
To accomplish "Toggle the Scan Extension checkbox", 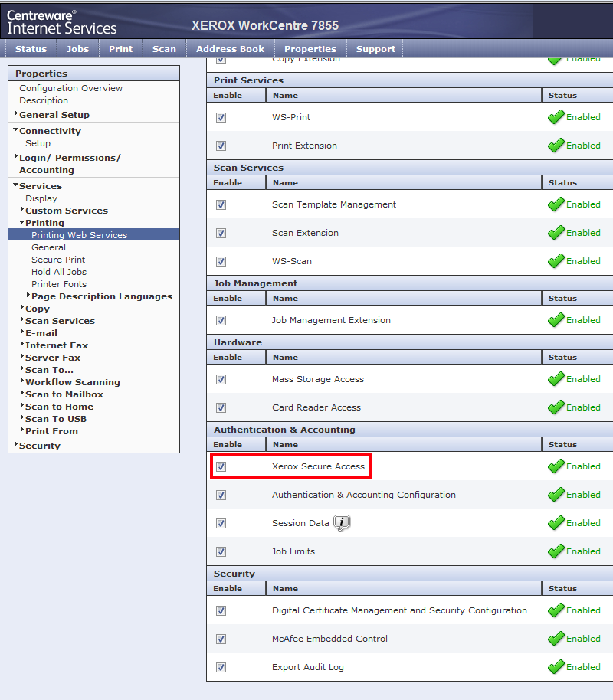I will 221,233.
